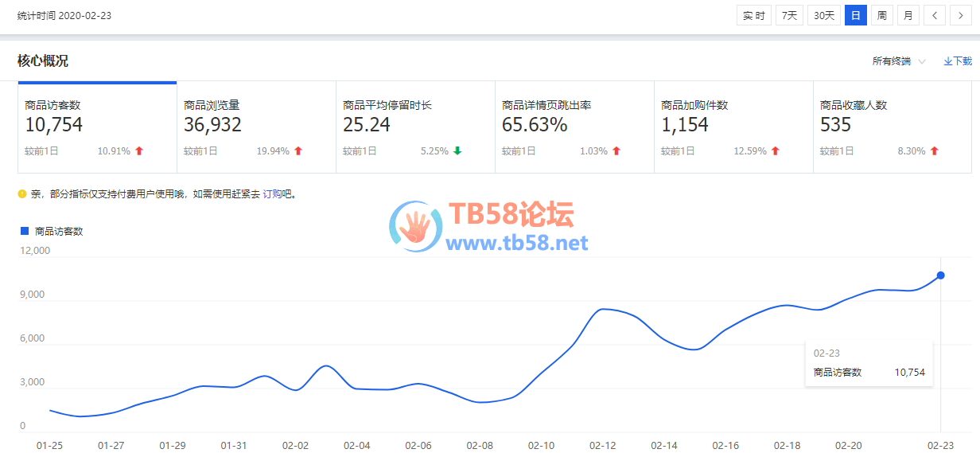Click the green down arrow under 商品平均停留时长
The width and height of the screenshot is (980, 453).
pos(457,150)
